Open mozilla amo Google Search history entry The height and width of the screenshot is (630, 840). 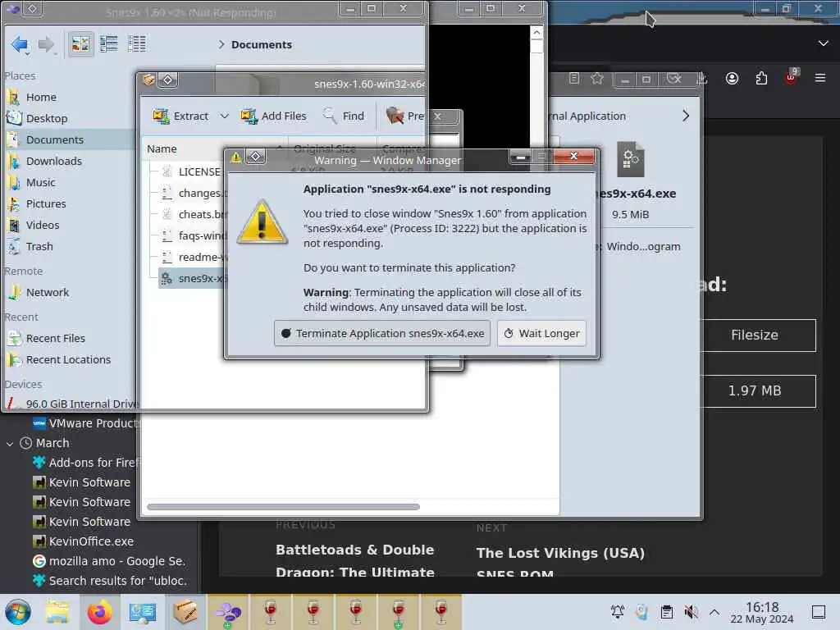[109, 561]
